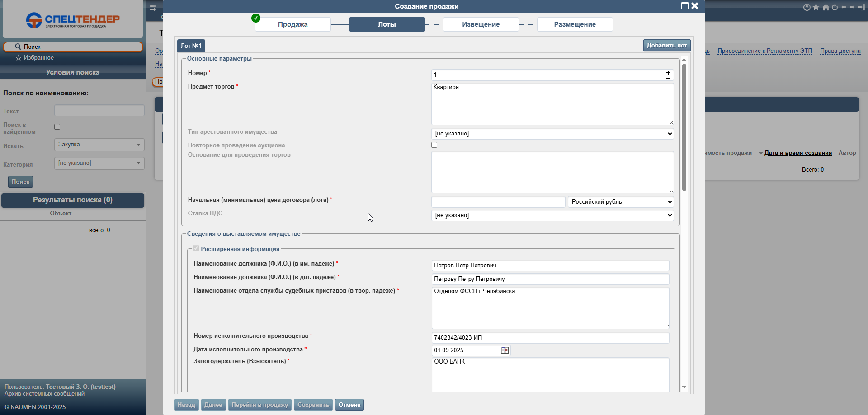Open Тип арестованного имущества dropdown

[x=552, y=134]
